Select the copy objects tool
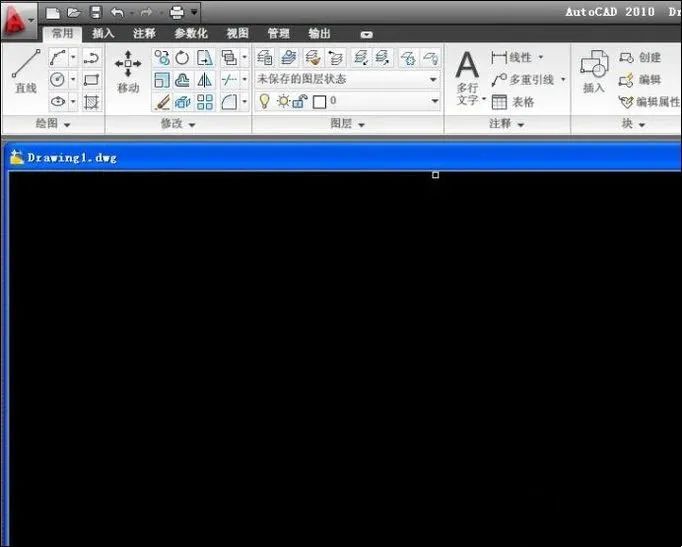682x547 pixels. point(162,57)
